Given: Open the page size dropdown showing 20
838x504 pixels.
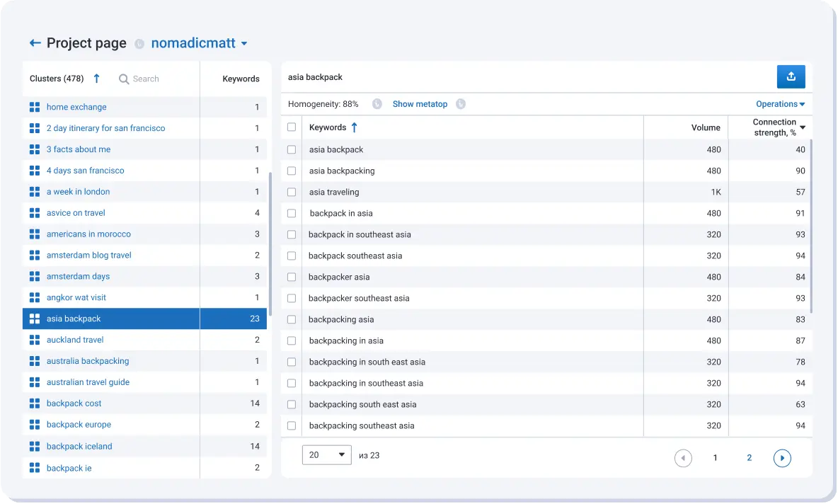Looking at the screenshot, I should click(x=326, y=455).
